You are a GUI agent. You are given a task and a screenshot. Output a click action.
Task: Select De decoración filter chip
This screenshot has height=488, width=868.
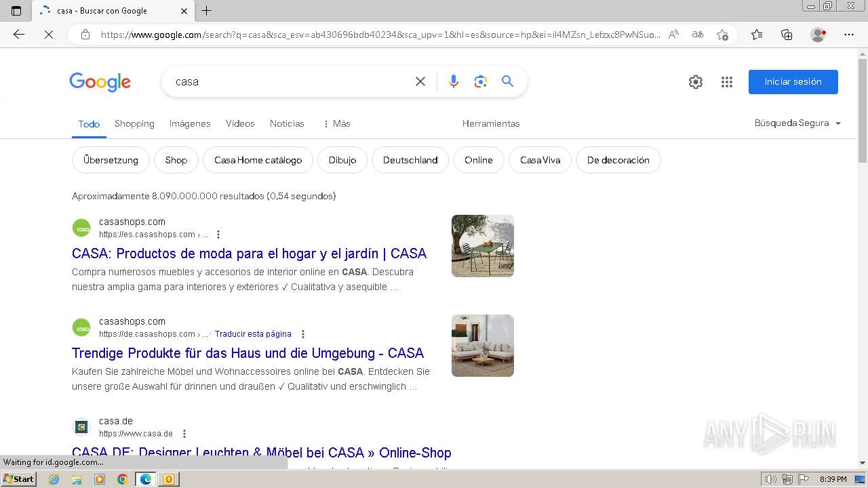[618, 160]
